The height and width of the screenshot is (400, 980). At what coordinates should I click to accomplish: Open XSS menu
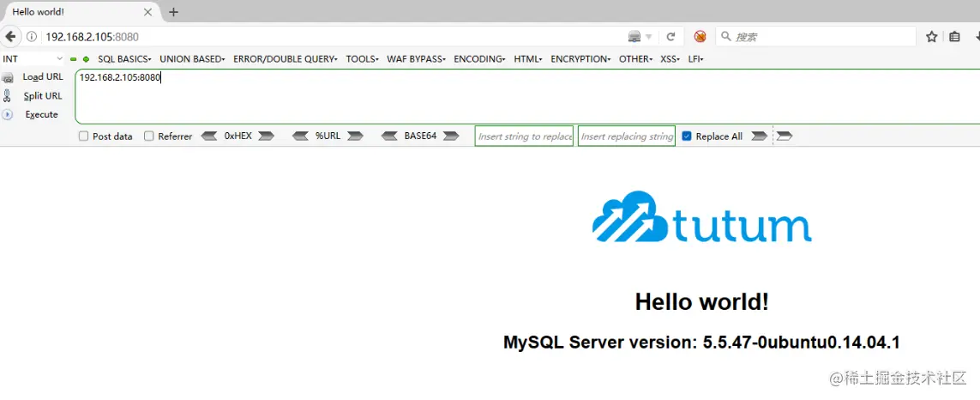(670, 59)
